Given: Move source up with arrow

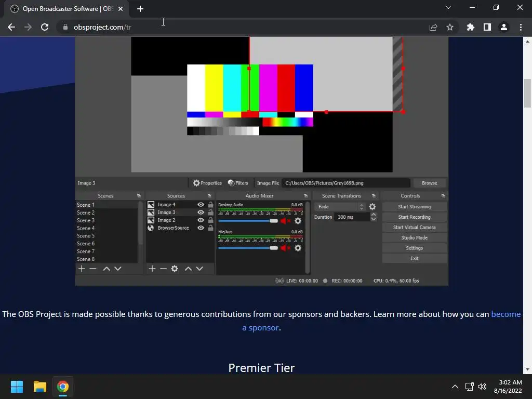Looking at the screenshot, I should [188, 269].
